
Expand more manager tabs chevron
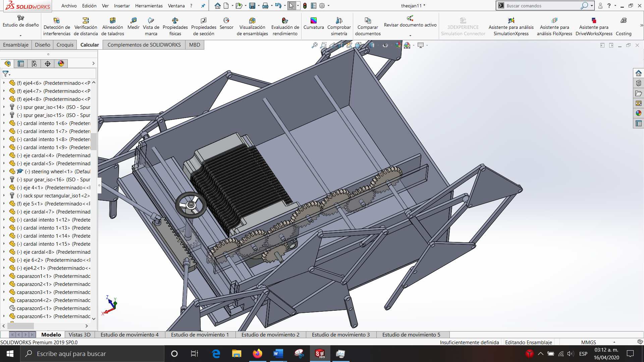[x=93, y=64]
